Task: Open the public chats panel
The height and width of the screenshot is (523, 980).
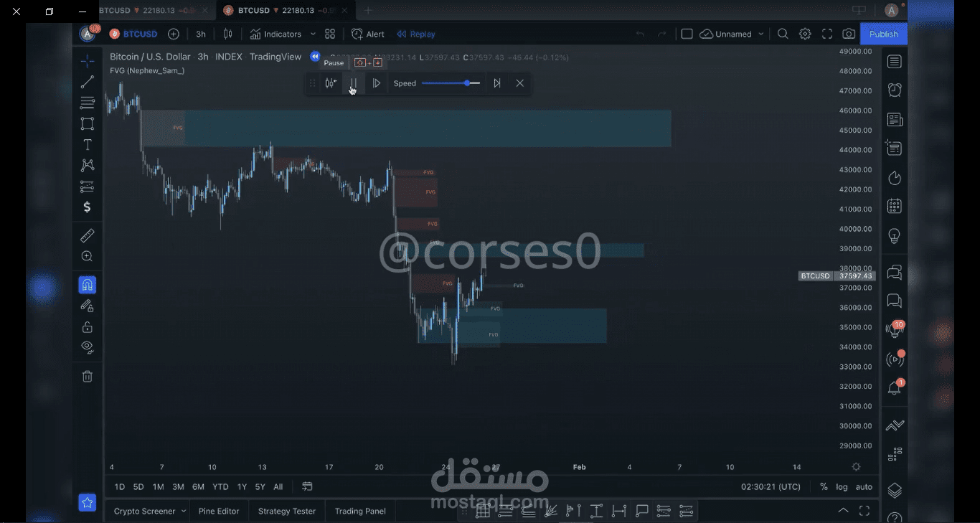Action: tap(894, 273)
